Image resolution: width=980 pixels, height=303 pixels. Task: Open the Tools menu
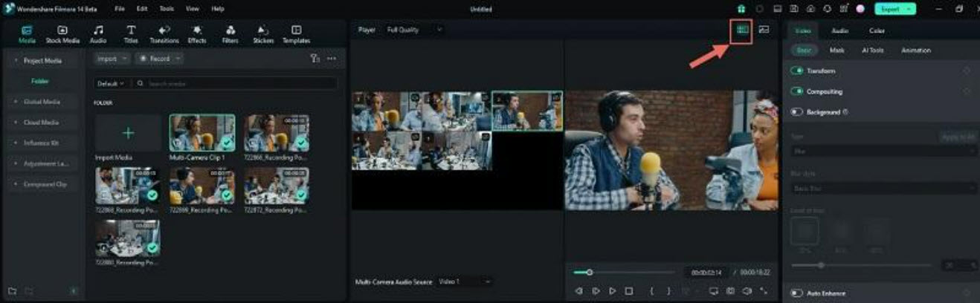pos(167,9)
